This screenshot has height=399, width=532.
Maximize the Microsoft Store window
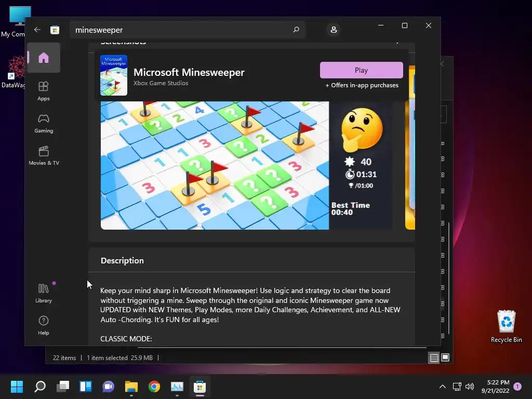pyautogui.click(x=404, y=25)
